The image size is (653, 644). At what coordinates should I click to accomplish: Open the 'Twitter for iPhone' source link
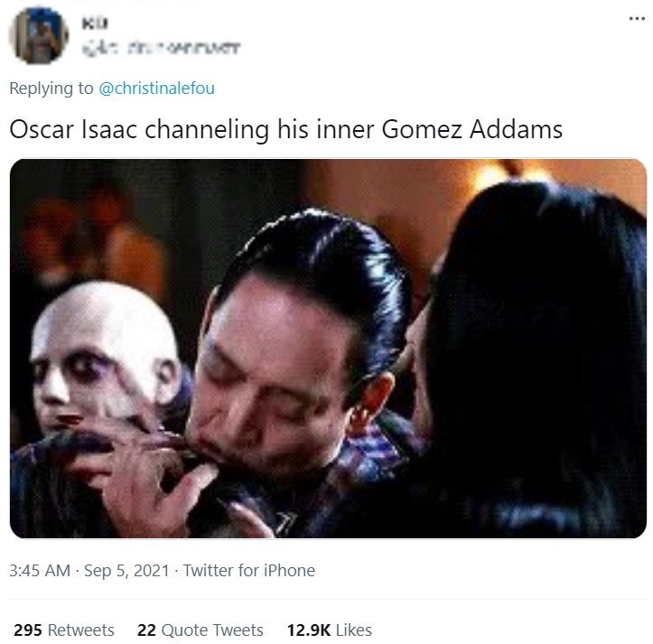coord(249,571)
